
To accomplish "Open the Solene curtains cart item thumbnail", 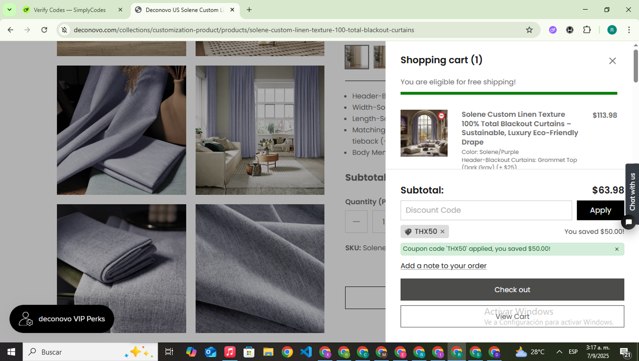I will click(x=424, y=133).
